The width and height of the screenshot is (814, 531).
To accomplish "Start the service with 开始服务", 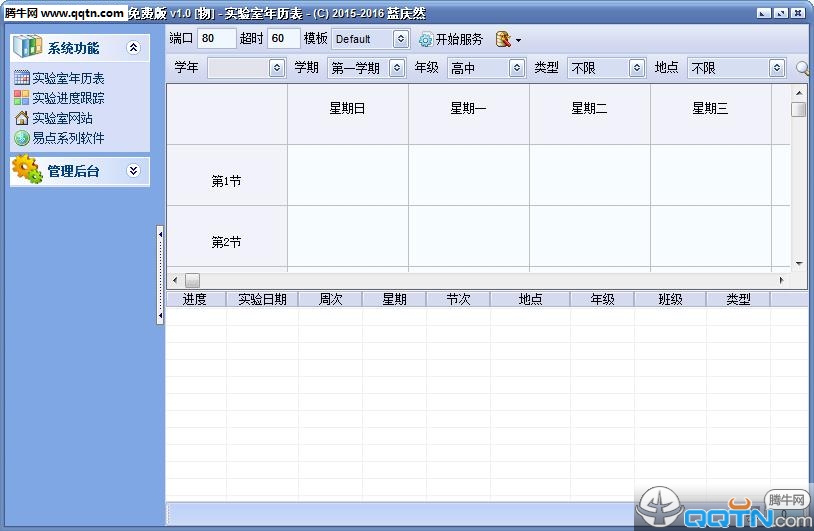I will click(451, 39).
